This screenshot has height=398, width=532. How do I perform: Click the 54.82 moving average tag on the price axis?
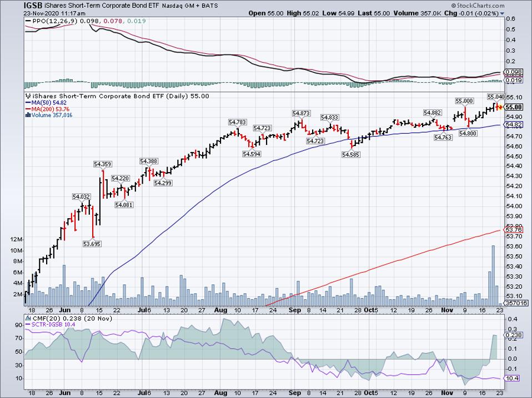coord(513,125)
